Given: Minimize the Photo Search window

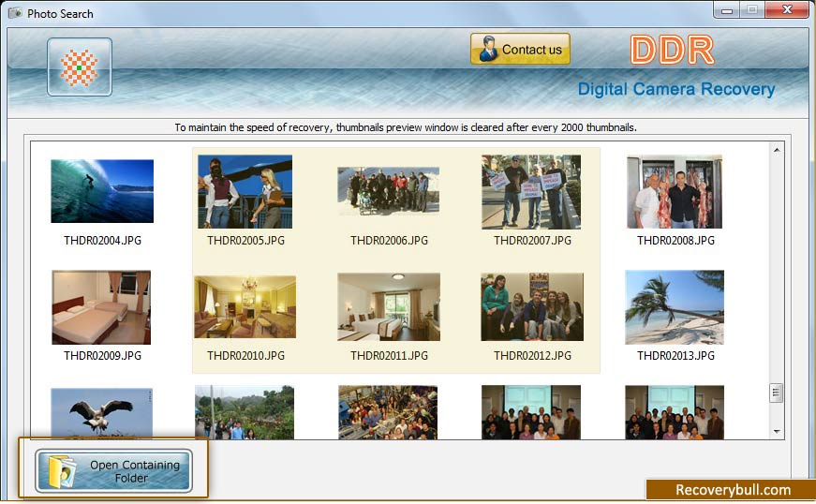Looking at the screenshot, I should pyautogui.click(x=726, y=10).
